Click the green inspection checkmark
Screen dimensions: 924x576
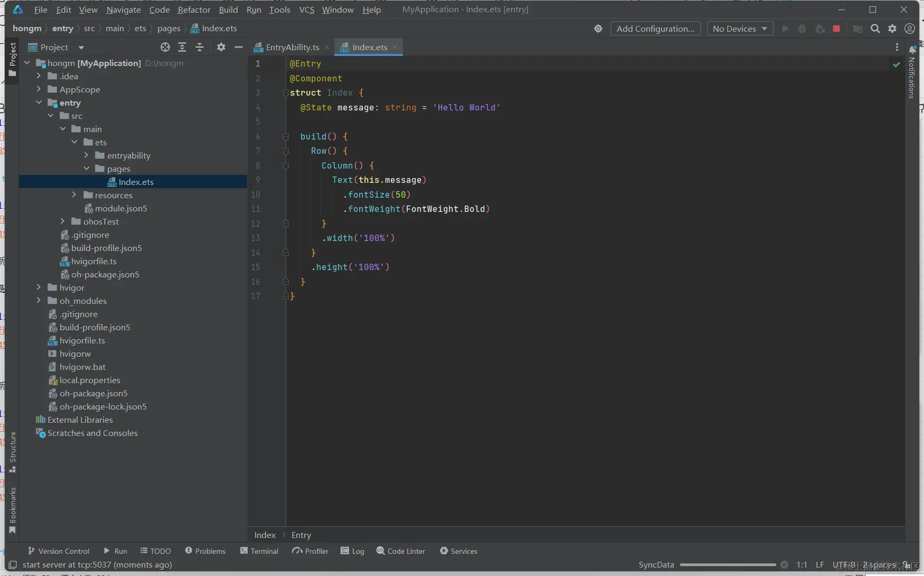point(897,64)
